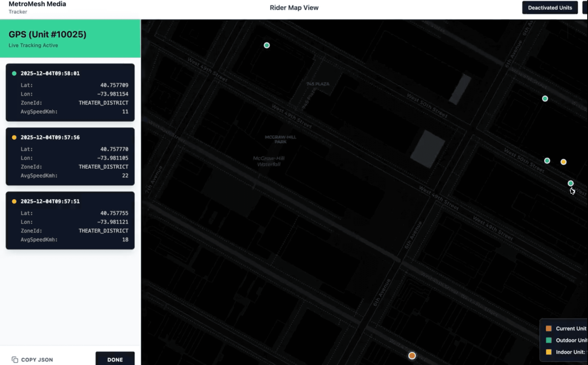Click the Indoor Unit legend swatch
This screenshot has width=588, height=365.
[x=549, y=352]
